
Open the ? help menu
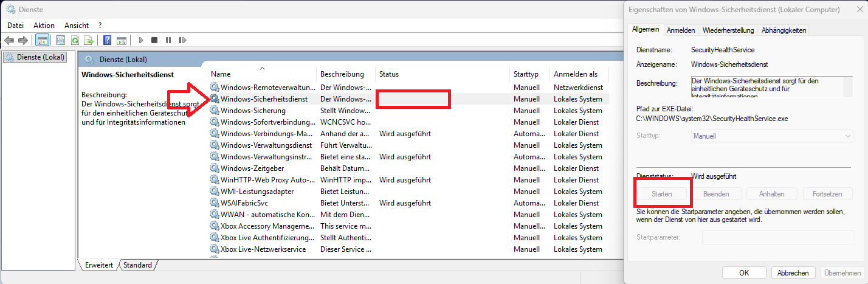click(100, 26)
